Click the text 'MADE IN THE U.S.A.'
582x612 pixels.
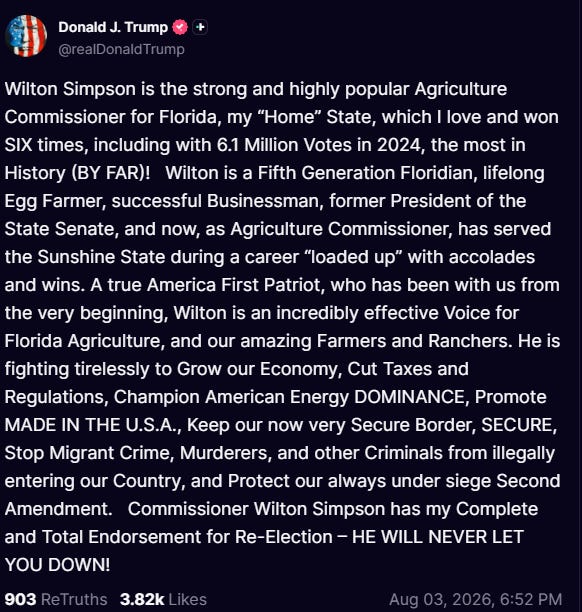pos(91,425)
